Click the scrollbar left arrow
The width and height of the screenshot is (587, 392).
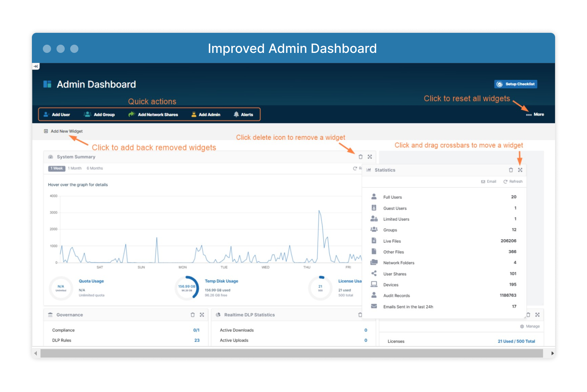pyautogui.click(x=36, y=353)
